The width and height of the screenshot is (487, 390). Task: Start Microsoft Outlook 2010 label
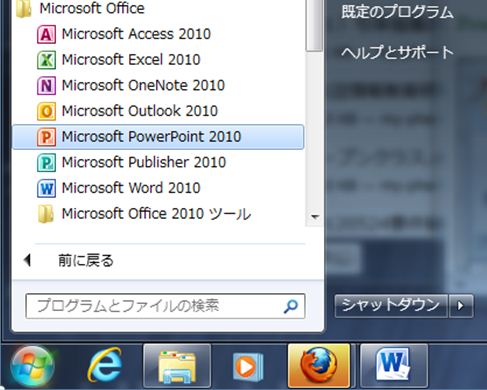[140, 111]
